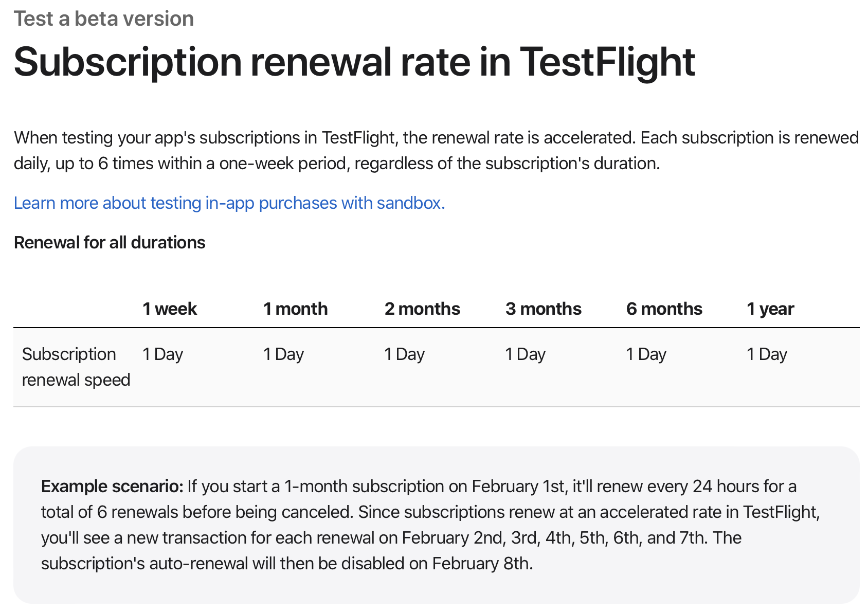Select the 1 week column header
Image resolution: width=868 pixels, height=612 pixels.
click(x=170, y=309)
